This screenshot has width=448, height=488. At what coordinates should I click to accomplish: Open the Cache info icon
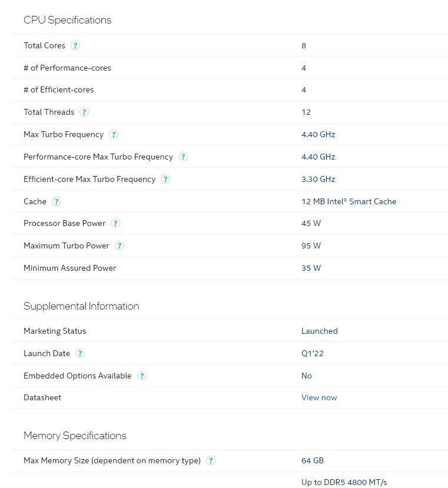[x=56, y=201]
